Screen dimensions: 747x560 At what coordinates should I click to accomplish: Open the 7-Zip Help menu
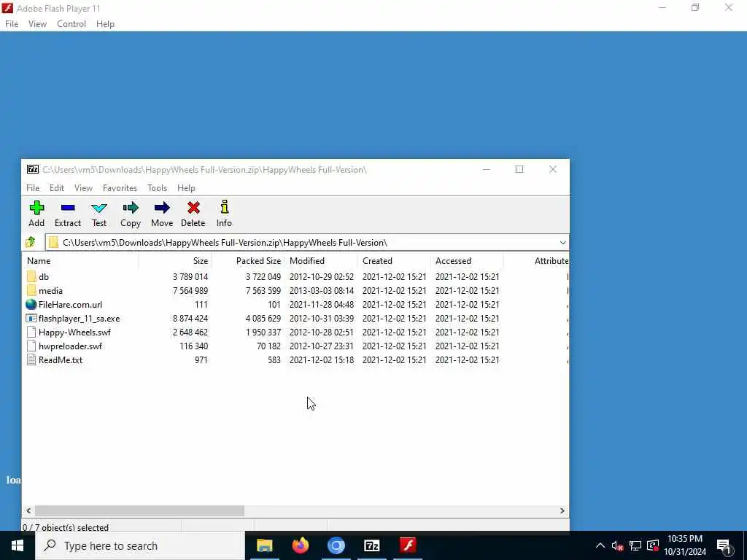tap(186, 187)
